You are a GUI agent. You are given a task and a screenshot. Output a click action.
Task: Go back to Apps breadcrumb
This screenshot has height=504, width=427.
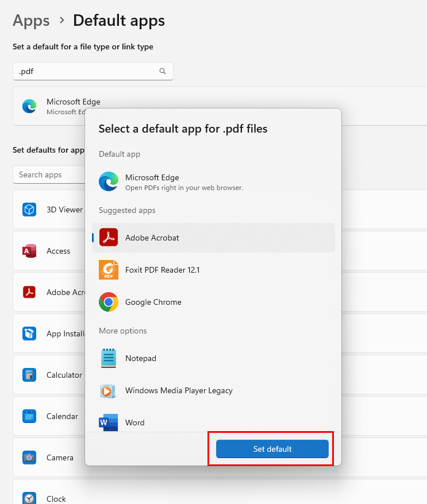[x=31, y=21]
